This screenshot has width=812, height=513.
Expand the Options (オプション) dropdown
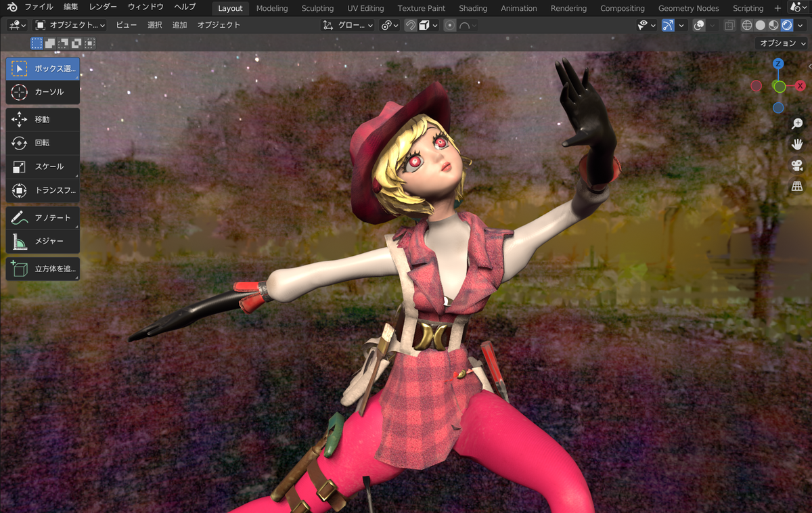click(x=782, y=43)
